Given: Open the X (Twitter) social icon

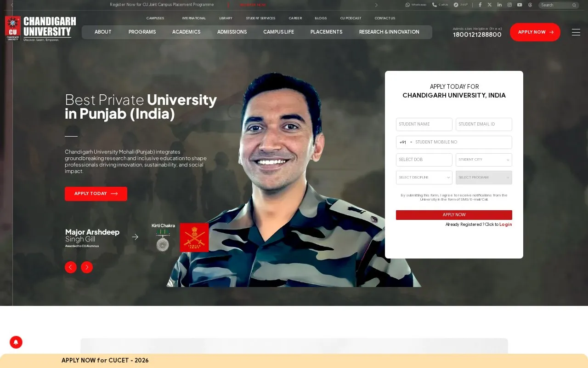Looking at the screenshot, I should point(490,5).
